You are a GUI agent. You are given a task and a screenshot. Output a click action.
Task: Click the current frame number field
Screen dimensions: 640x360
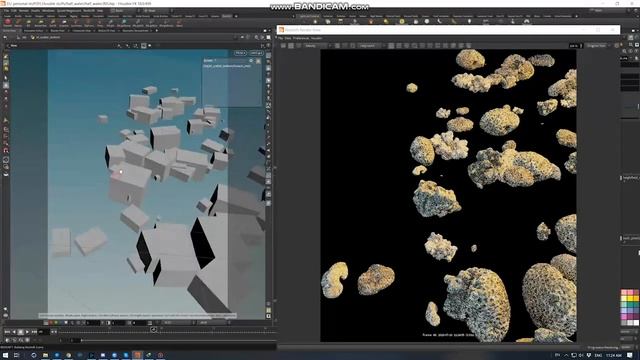pos(43,332)
